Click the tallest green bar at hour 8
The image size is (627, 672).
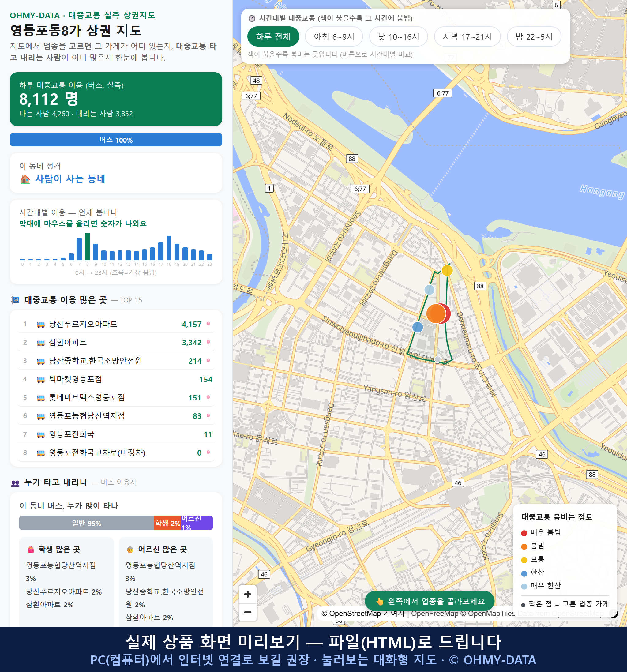(88, 246)
